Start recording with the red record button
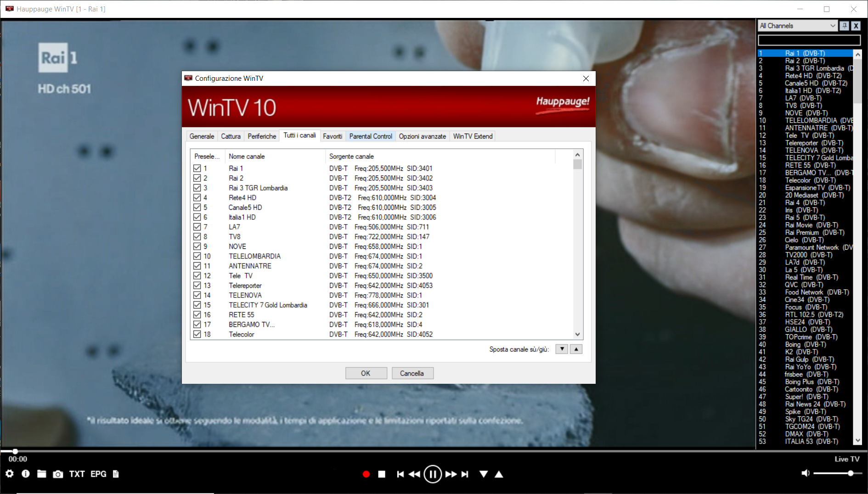Viewport: 868px width, 494px height. point(366,474)
